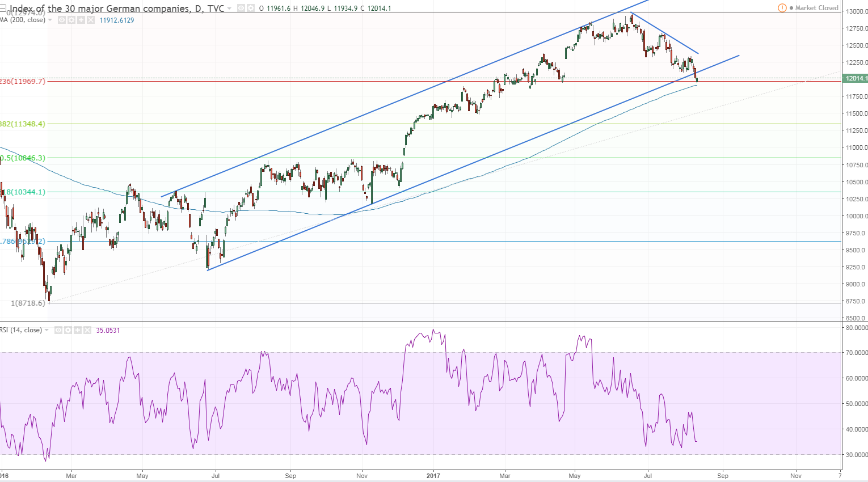The image size is (868, 482).
Task: Click the Sep label near Jul 2017 on time axis
Action: tap(723, 476)
